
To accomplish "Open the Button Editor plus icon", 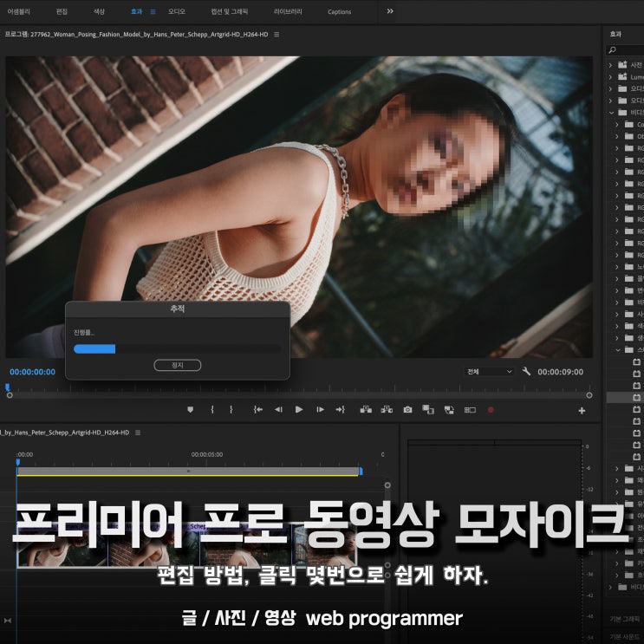I will click(582, 410).
